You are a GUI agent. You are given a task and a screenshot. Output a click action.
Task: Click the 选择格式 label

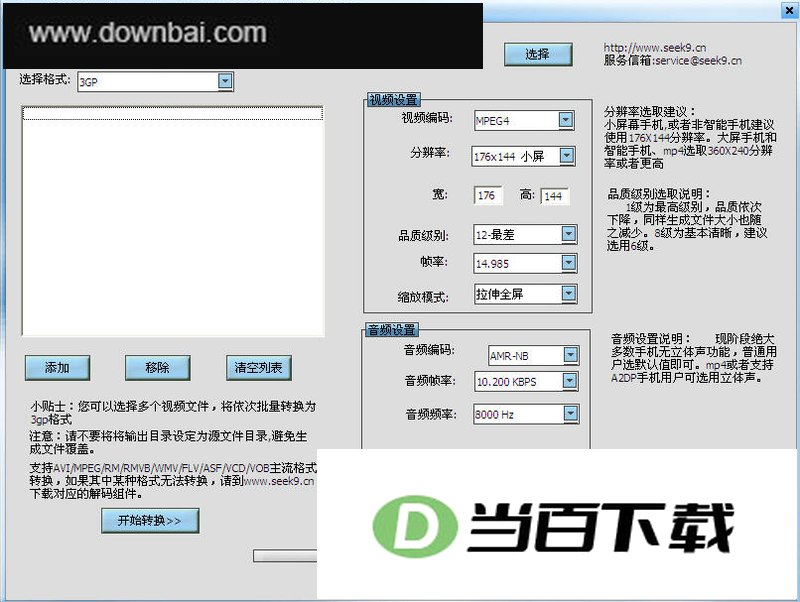point(44,79)
